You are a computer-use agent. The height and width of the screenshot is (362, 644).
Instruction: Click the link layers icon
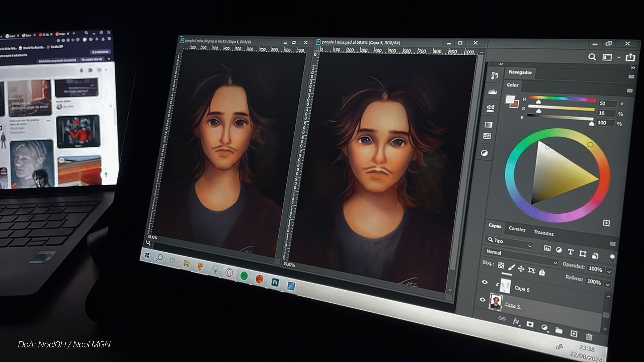click(502, 319)
